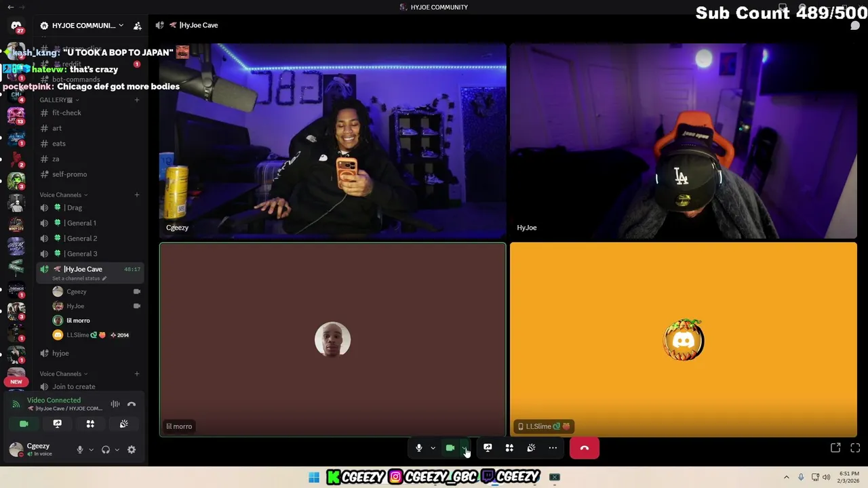Viewport: 868px width, 488px height.
Task: Open user settings gear
Action: (x=132, y=449)
